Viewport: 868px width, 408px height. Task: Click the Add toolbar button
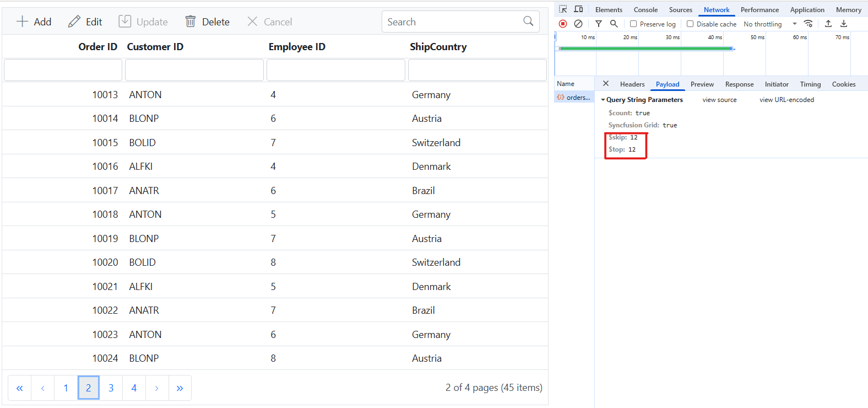[x=34, y=22]
